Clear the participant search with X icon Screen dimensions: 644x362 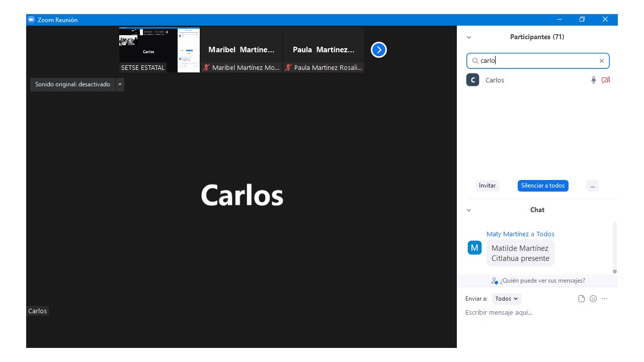[x=601, y=61]
